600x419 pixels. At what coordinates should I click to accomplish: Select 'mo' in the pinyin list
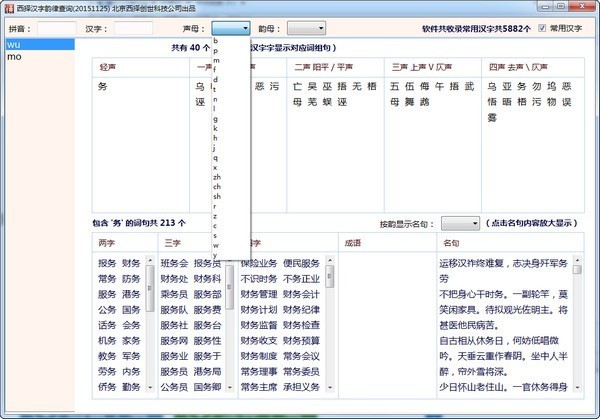[40, 57]
